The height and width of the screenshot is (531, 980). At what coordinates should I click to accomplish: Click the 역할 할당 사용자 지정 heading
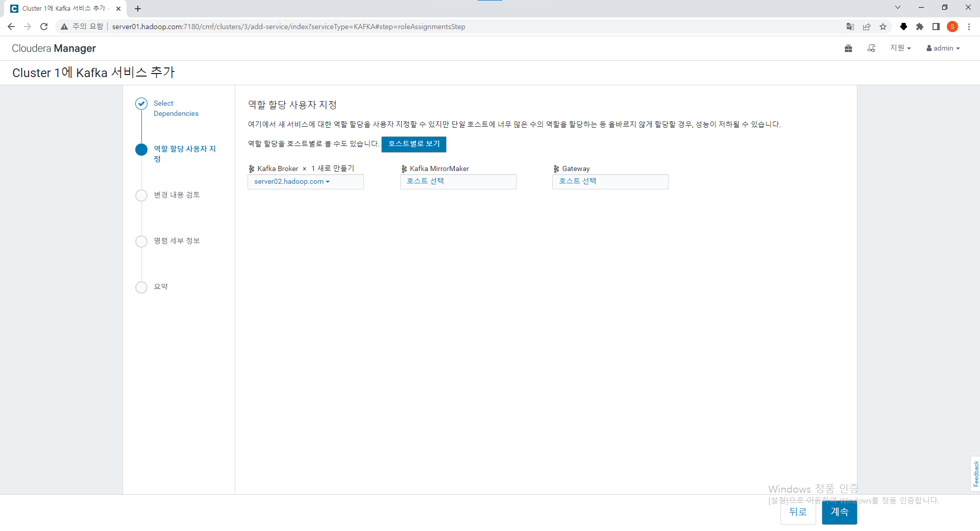[x=292, y=105]
